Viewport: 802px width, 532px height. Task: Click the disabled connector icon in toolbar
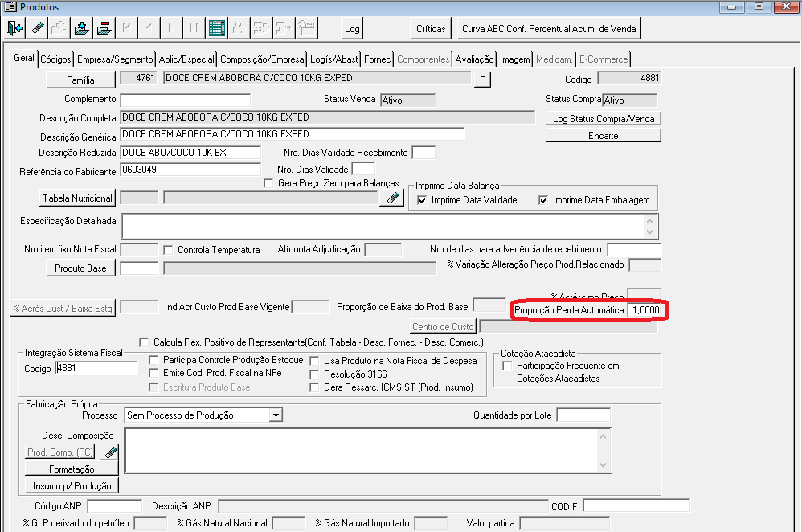(x=284, y=28)
